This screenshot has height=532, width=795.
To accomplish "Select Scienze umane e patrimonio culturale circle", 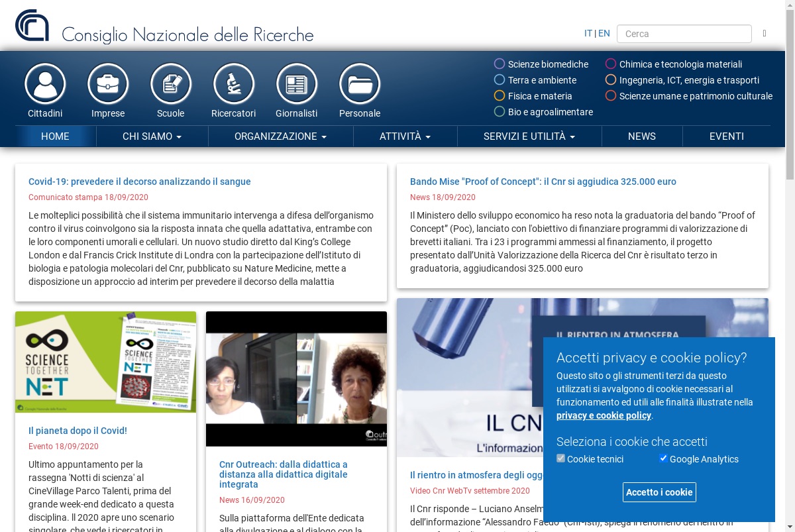I will click(611, 96).
